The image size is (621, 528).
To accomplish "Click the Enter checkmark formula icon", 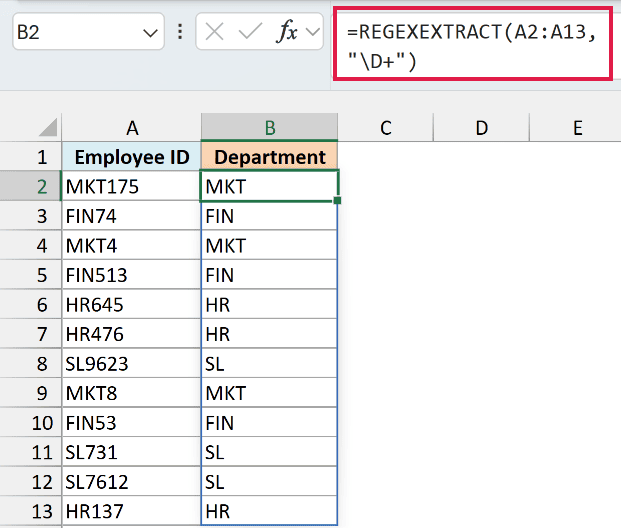I will pyautogui.click(x=250, y=31).
